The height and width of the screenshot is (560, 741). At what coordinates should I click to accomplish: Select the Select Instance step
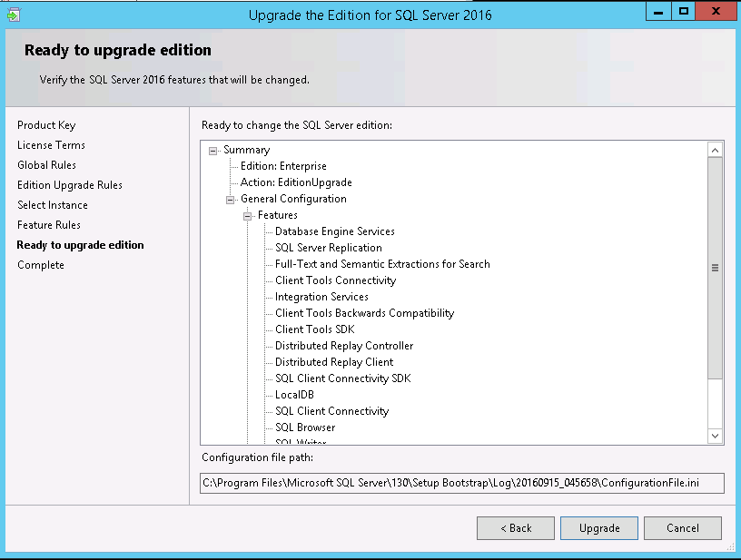[53, 205]
